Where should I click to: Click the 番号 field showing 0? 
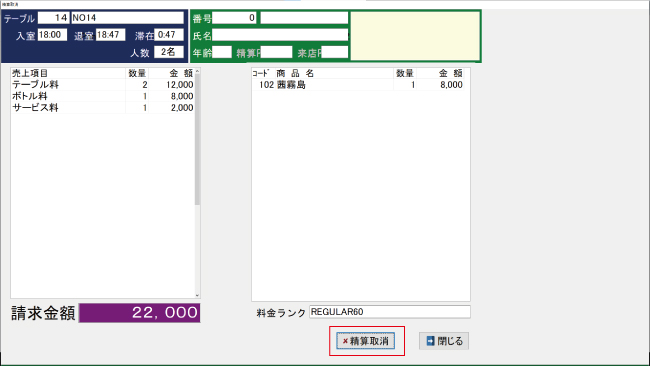234,18
